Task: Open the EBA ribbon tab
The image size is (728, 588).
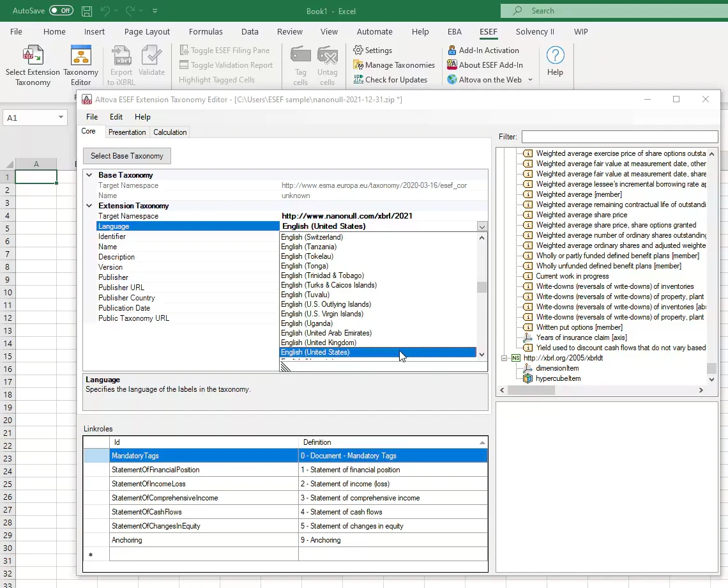Action: (455, 31)
